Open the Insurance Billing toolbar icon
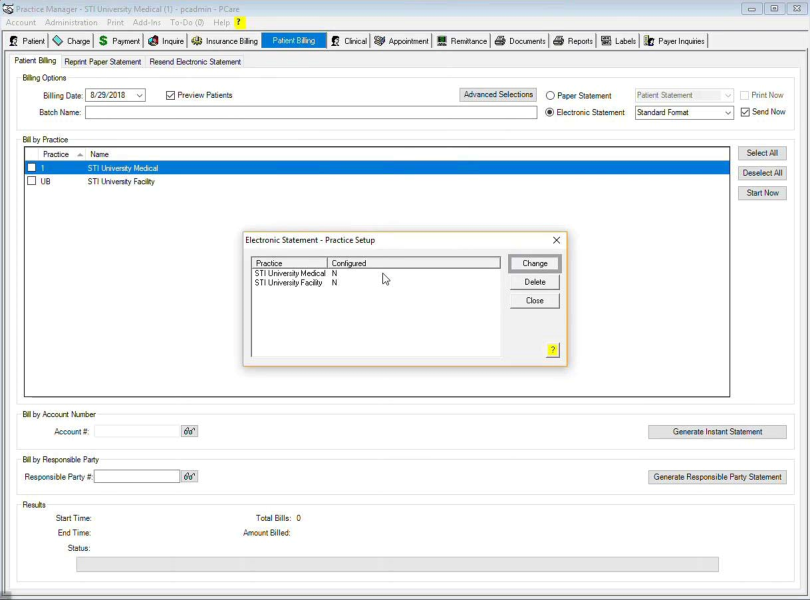Viewport: 810px width, 600px height. (197, 41)
